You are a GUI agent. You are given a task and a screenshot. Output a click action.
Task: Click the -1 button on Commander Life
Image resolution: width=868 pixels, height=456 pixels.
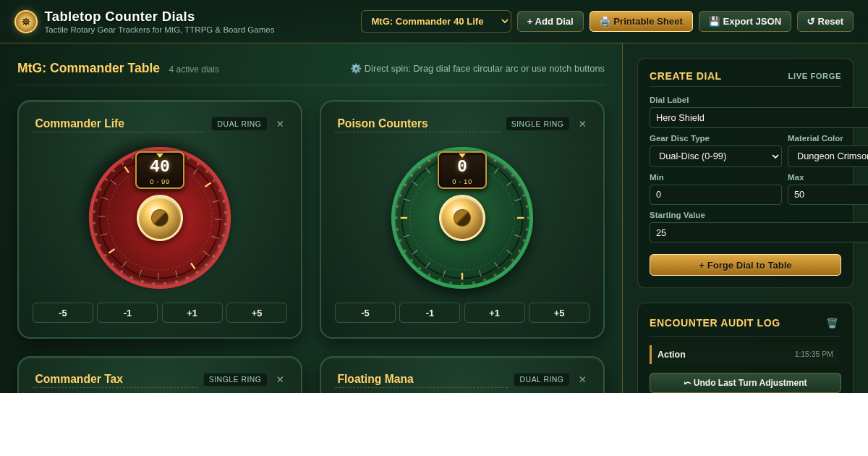tap(127, 313)
